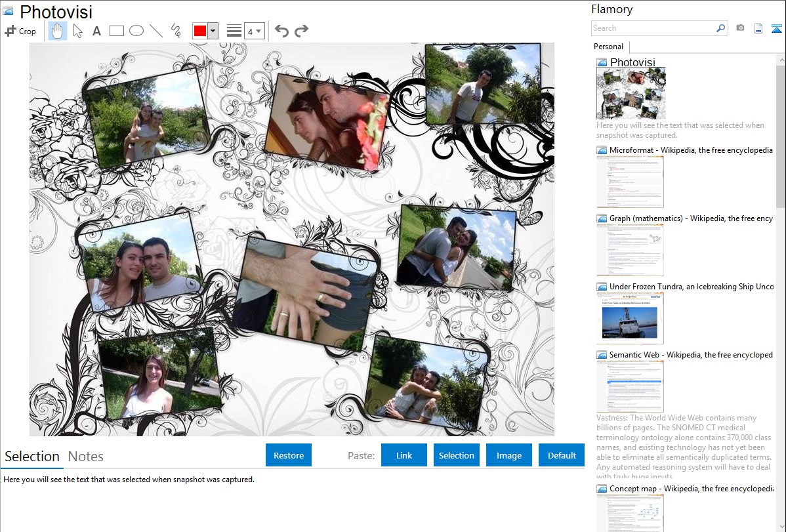Select the freehand scribble tool

(x=176, y=31)
